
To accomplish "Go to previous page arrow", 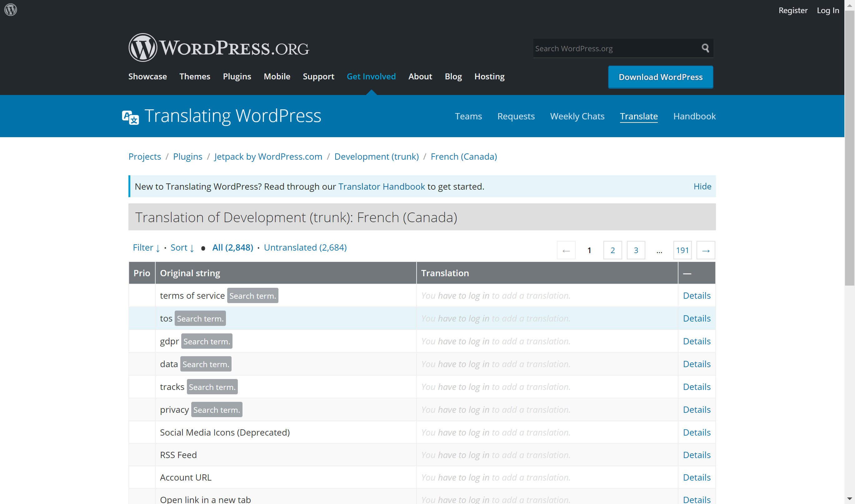I will coord(566,250).
